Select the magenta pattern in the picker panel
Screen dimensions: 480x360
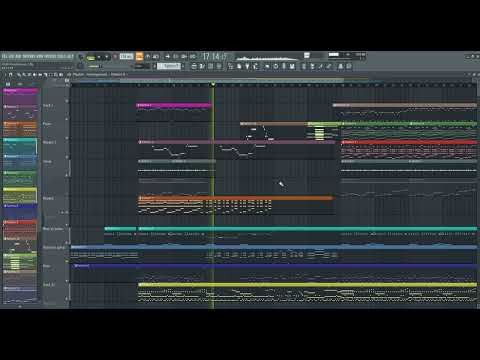[x=20, y=96]
